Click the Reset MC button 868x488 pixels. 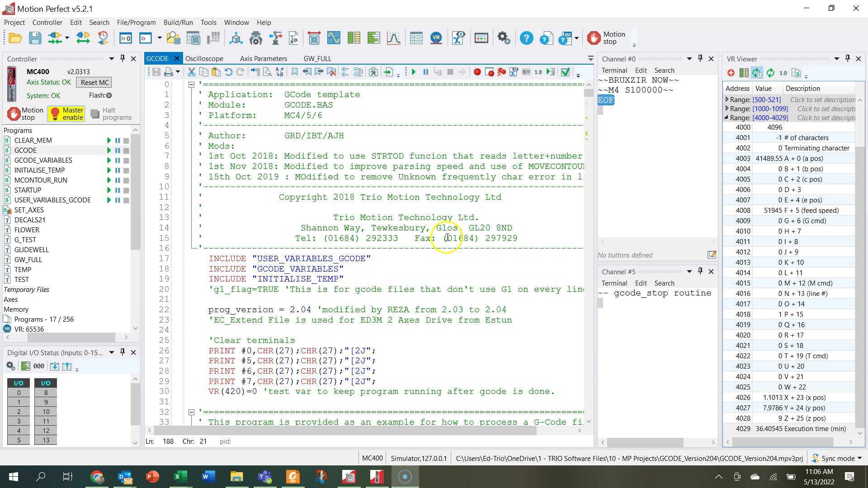tap(94, 82)
